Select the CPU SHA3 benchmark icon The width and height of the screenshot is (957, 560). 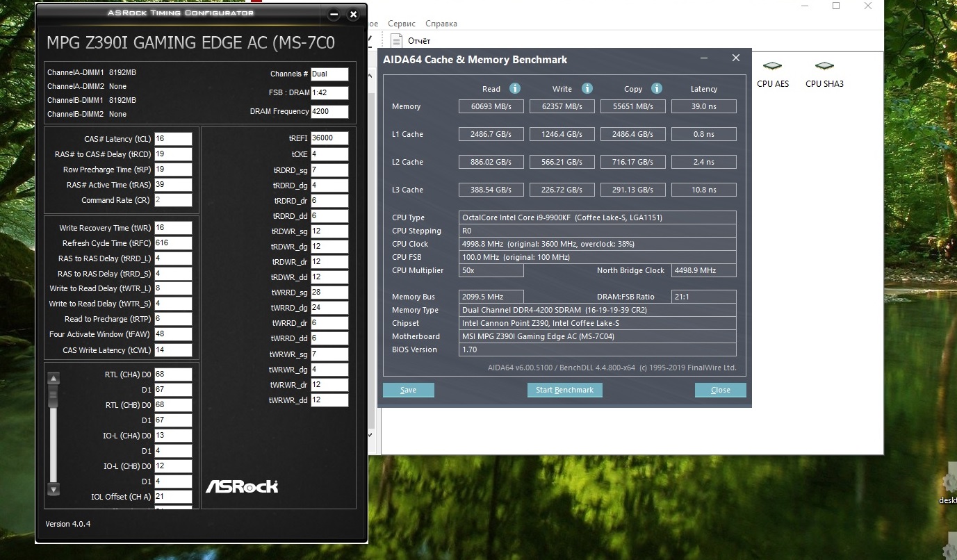click(824, 74)
